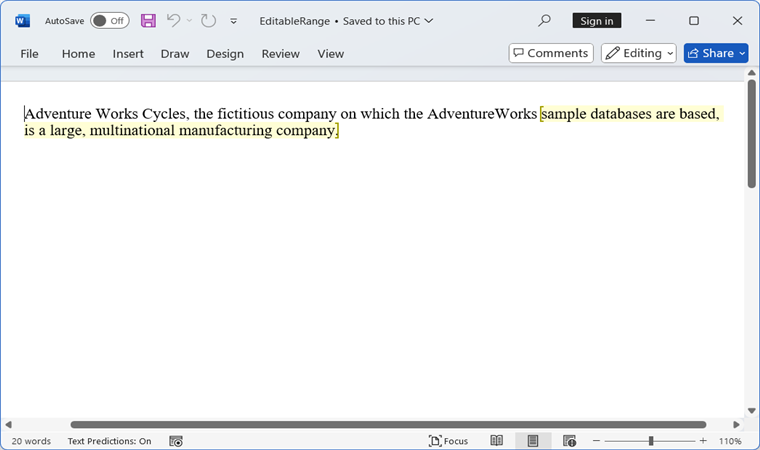Click the horizontal scrollbar thumb
The width and height of the screenshot is (760, 450).
388,425
